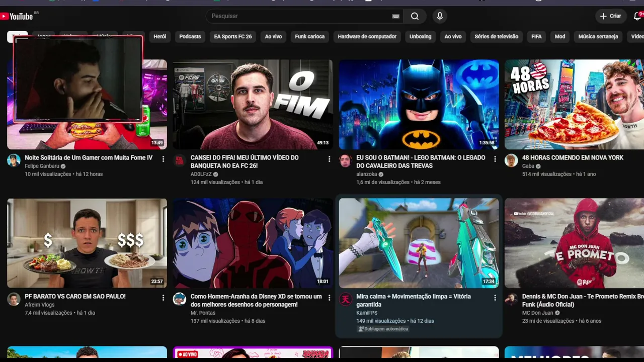The image size is (644, 362).
Task: Open MC Don Juan channel avatar
Action: pos(511,299)
